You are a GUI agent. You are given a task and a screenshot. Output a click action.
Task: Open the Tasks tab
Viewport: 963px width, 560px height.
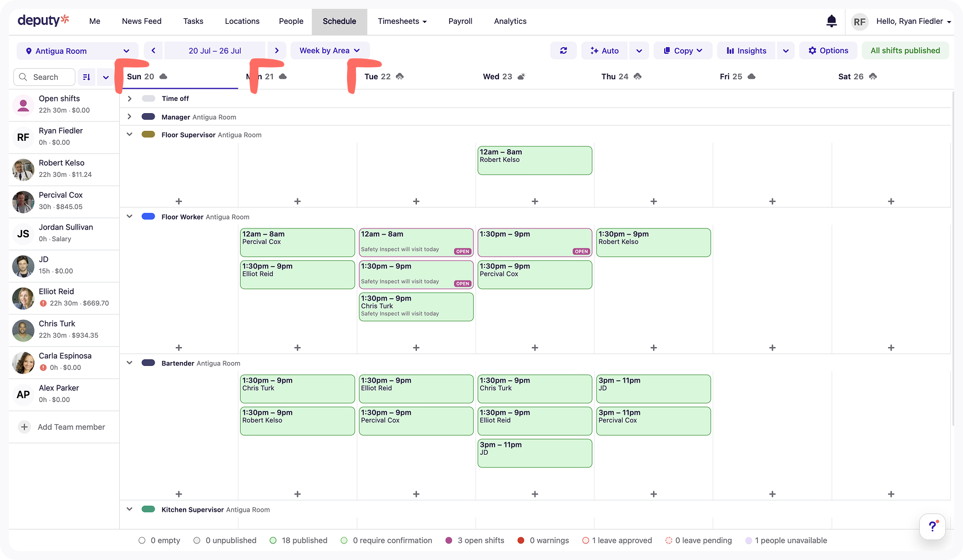click(193, 22)
